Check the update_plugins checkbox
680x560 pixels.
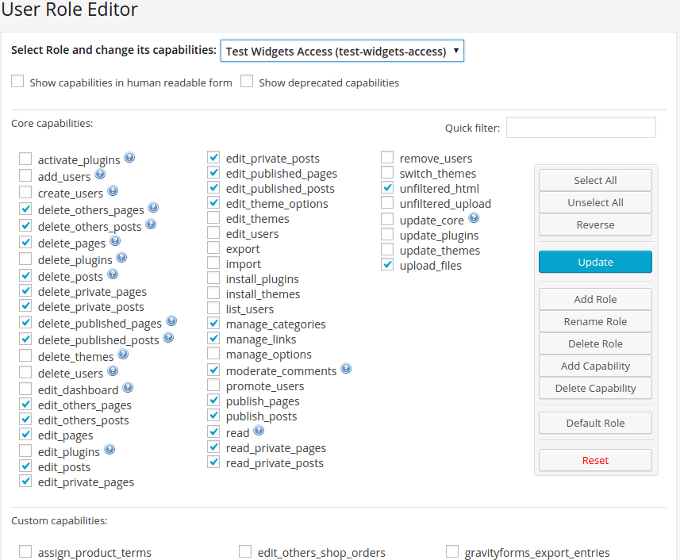(387, 234)
